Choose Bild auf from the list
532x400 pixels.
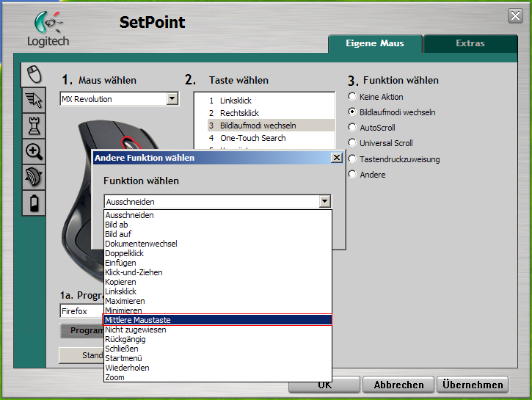218,234
